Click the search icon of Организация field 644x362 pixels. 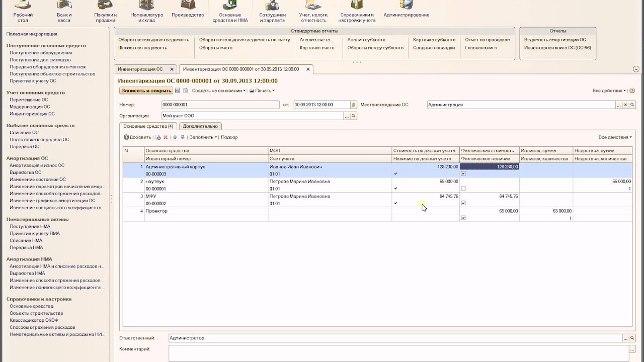[x=354, y=116]
